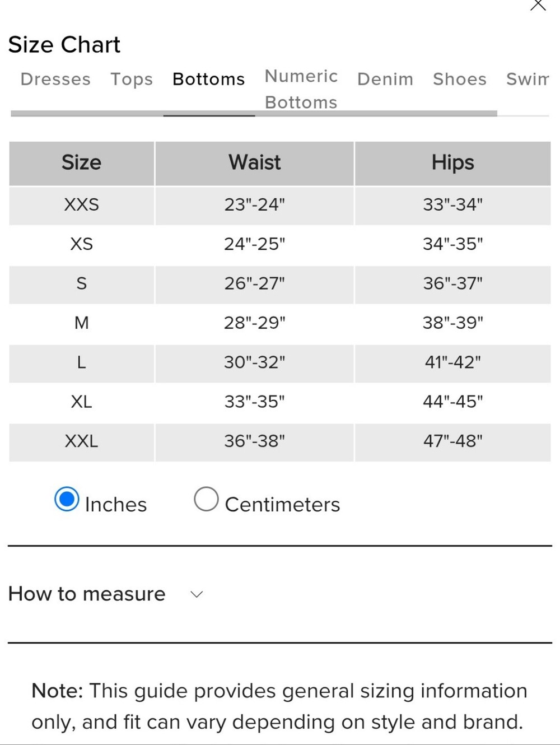Select the Inches radio button
This screenshot has width=560, height=745.
click(x=67, y=499)
